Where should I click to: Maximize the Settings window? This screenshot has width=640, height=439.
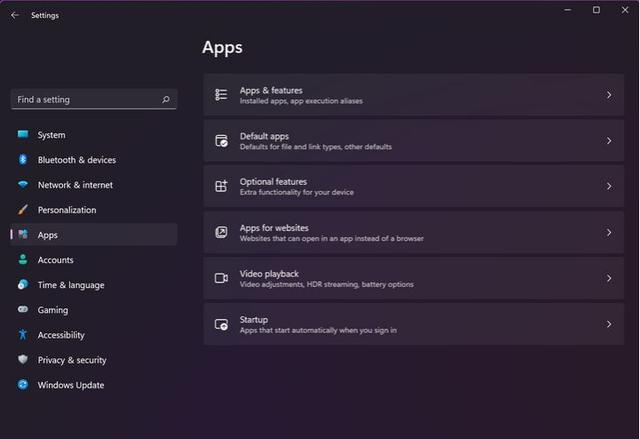pyautogui.click(x=596, y=10)
